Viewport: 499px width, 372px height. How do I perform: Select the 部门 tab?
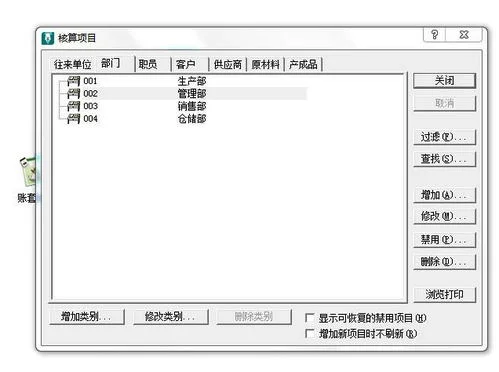tap(111, 63)
